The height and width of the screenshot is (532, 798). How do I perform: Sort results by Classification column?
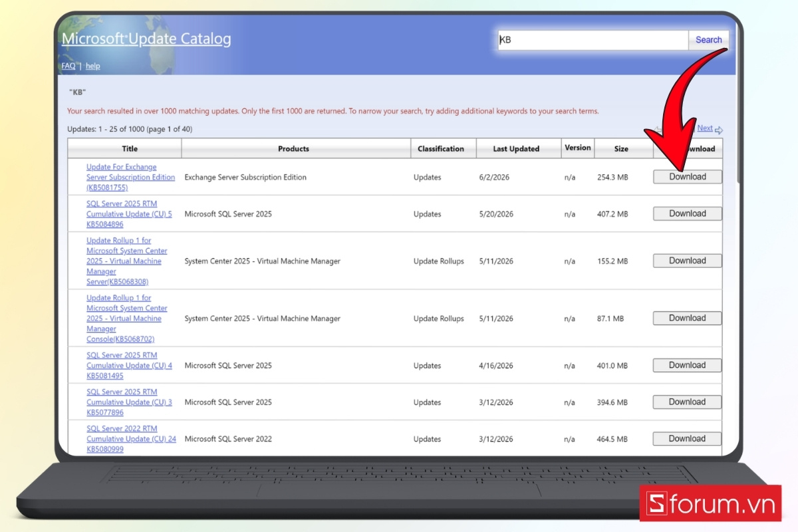441,148
